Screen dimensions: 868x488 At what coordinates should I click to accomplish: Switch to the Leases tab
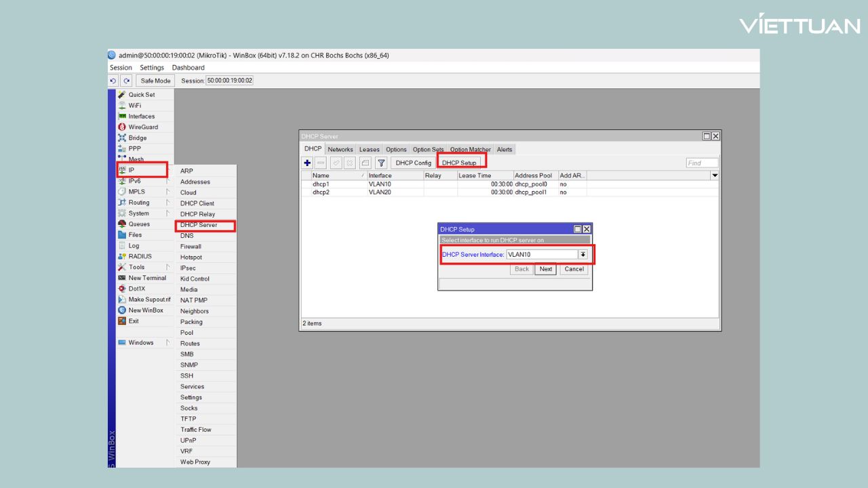tap(369, 149)
